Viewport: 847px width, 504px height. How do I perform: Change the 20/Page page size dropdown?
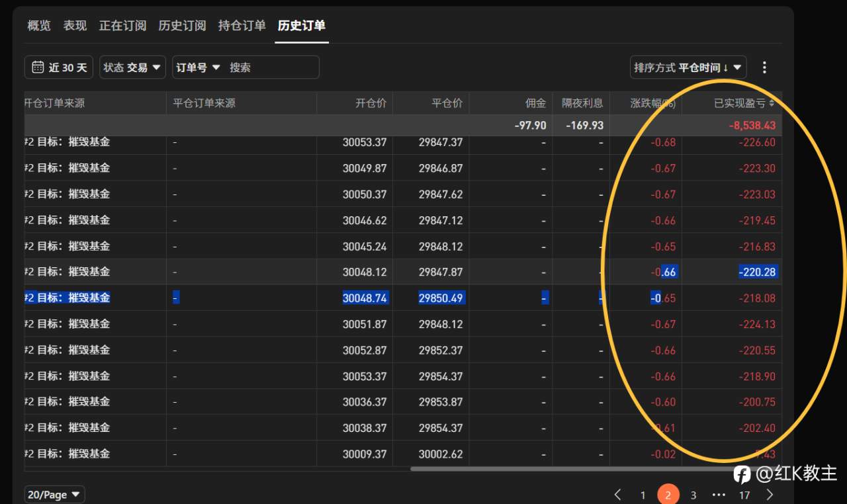[54, 494]
